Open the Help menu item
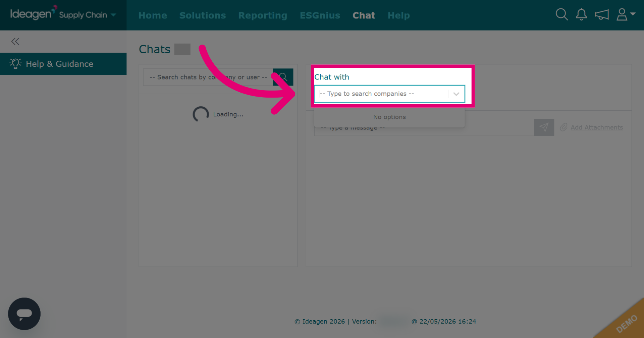This screenshot has height=338, width=644. point(398,15)
